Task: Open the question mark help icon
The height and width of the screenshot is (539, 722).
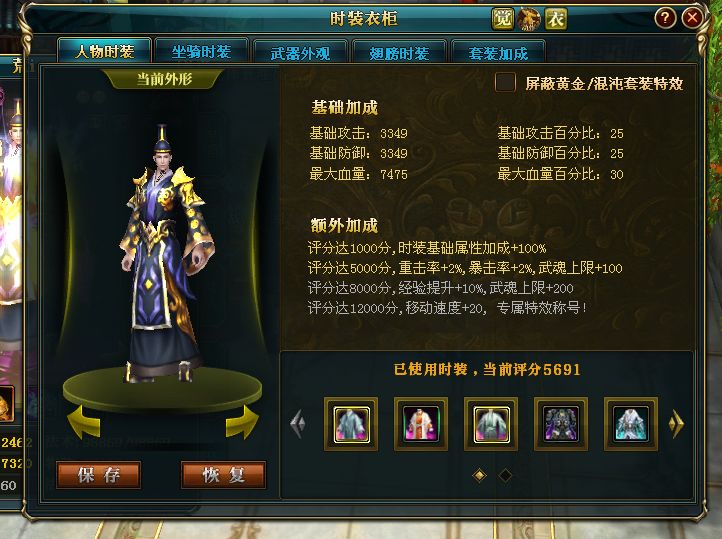Action: pyautogui.click(x=665, y=18)
